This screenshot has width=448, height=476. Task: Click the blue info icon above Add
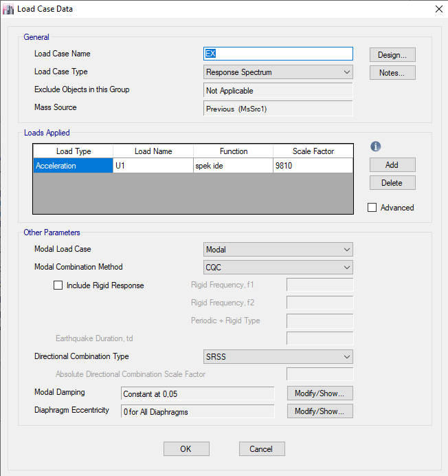375,147
